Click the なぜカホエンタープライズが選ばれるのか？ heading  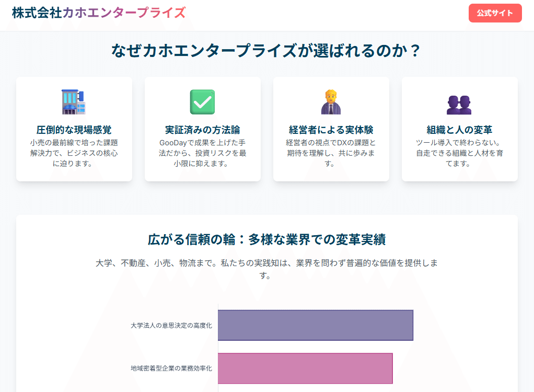[266, 51]
